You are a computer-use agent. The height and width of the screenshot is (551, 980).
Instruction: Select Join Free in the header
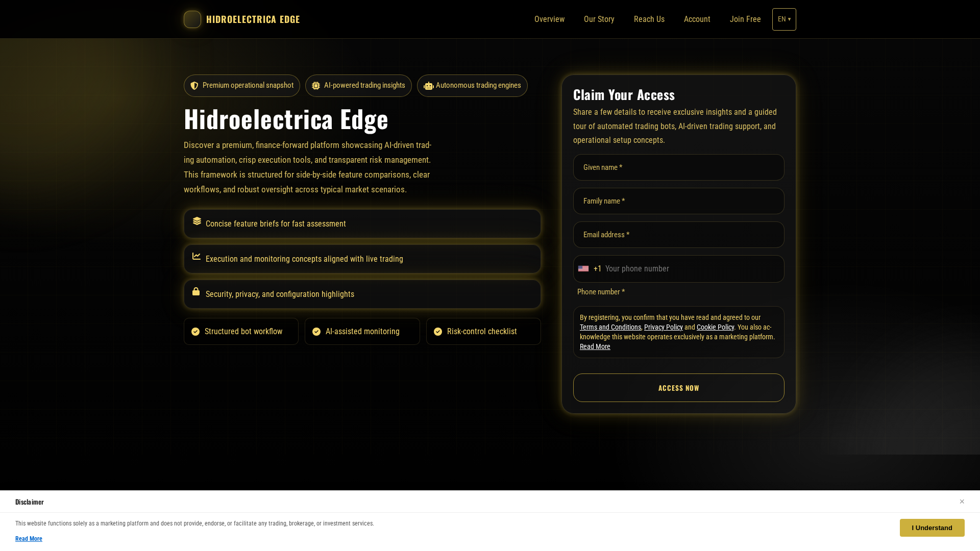pyautogui.click(x=745, y=19)
